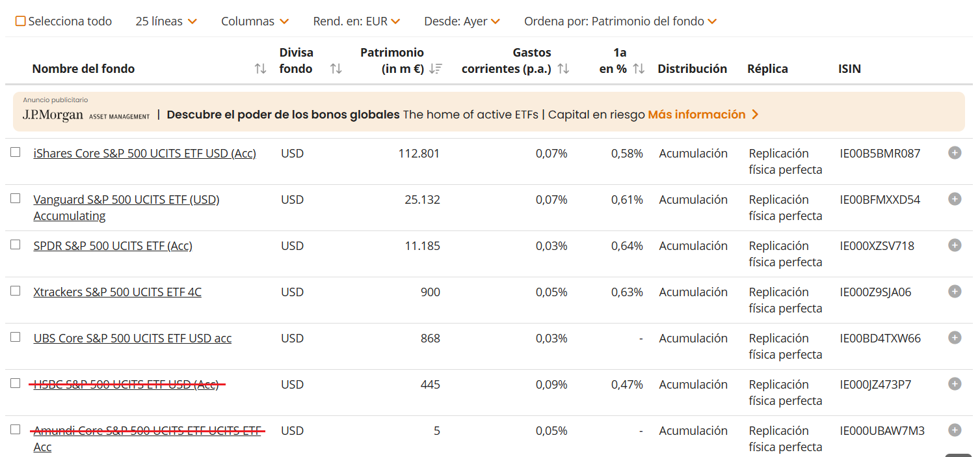Click 'Más información' in the J.P. Morgan ad
The image size is (980, 457).
click(703, 115)
